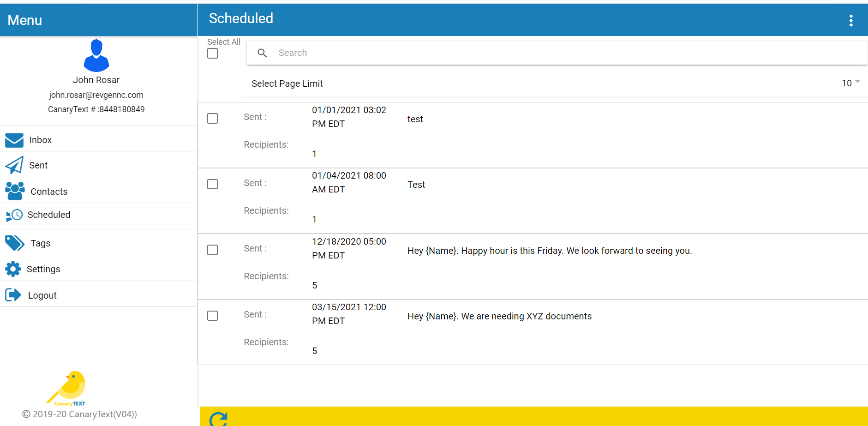The image size is (868, 426).
Task: Click the Sent paper plane icon
Action: pos(14,165)
